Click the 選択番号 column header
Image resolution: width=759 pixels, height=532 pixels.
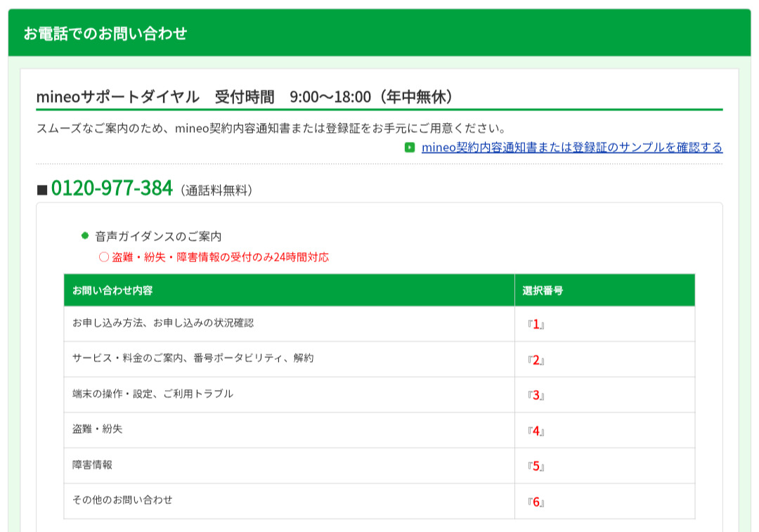543,290
